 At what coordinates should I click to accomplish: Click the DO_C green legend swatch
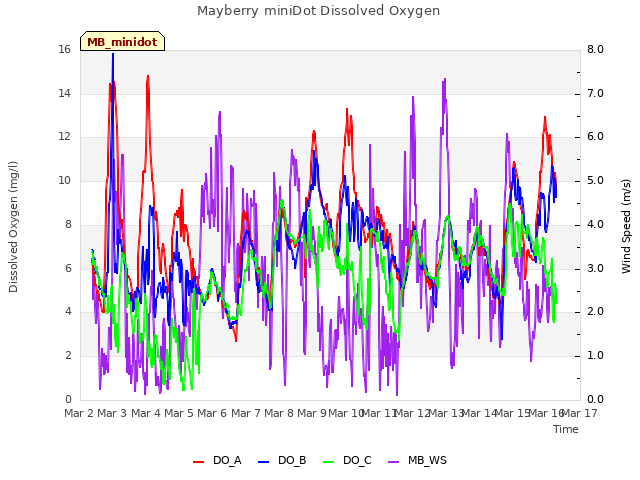click(329, 462)
